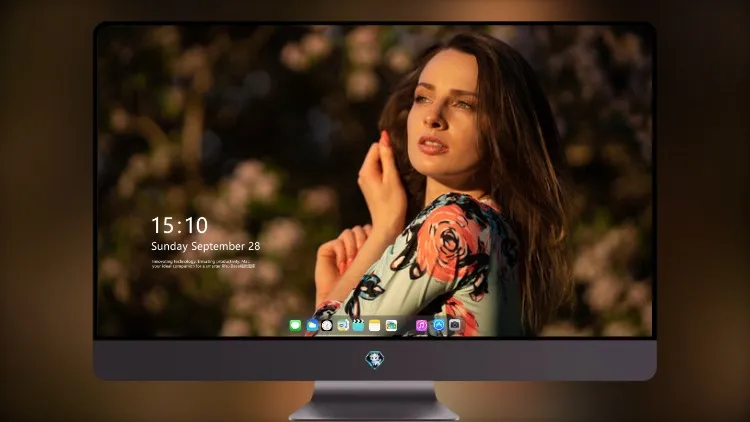
Task: Click the small tagline text below the date
Action: [203, 264]
